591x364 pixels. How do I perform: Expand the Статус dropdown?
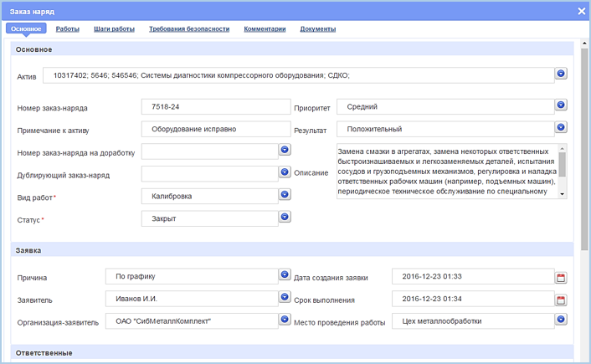pyautogui.click(x=285, y=217)
